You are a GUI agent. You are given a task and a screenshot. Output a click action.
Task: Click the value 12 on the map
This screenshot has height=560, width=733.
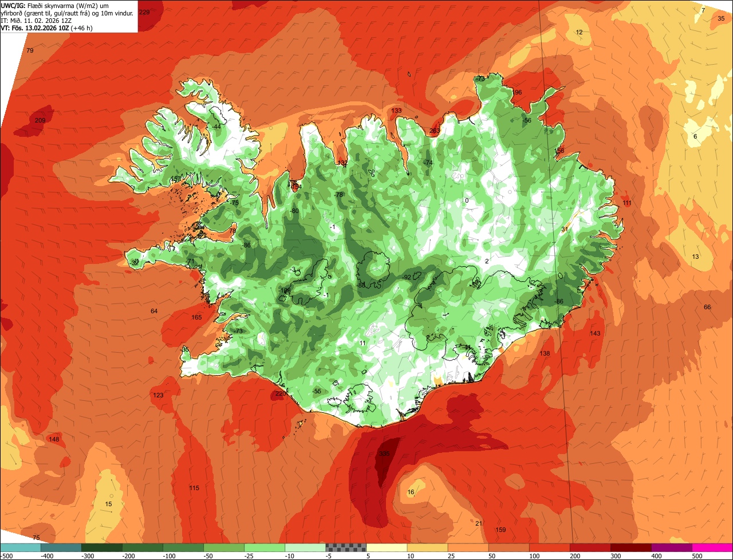tap(579, 32)
